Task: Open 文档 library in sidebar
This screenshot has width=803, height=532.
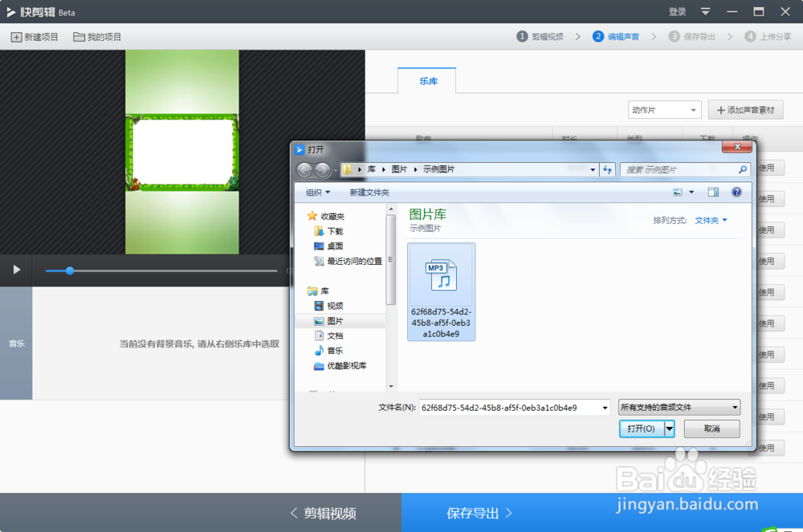Action: [x=328, y=335]
